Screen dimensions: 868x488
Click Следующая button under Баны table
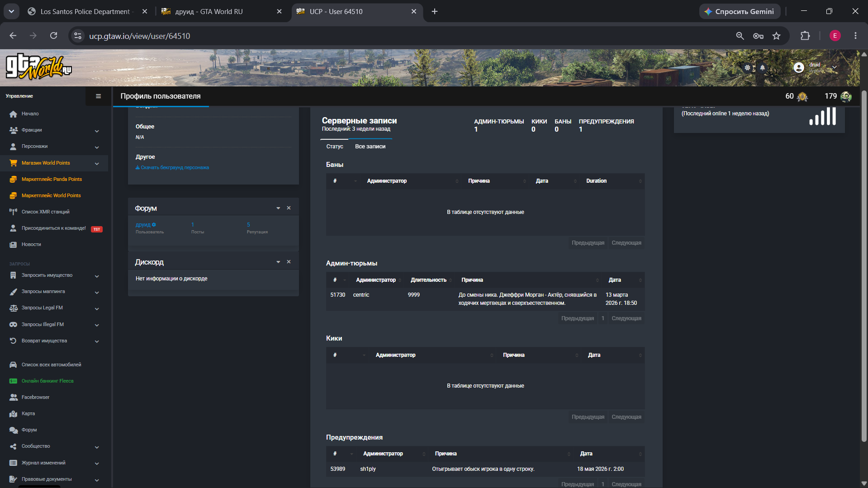(x=626, y=243)
